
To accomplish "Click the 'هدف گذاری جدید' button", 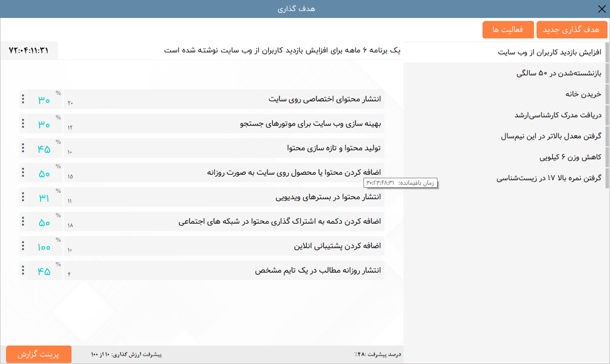I will click(x=570, y=30).
